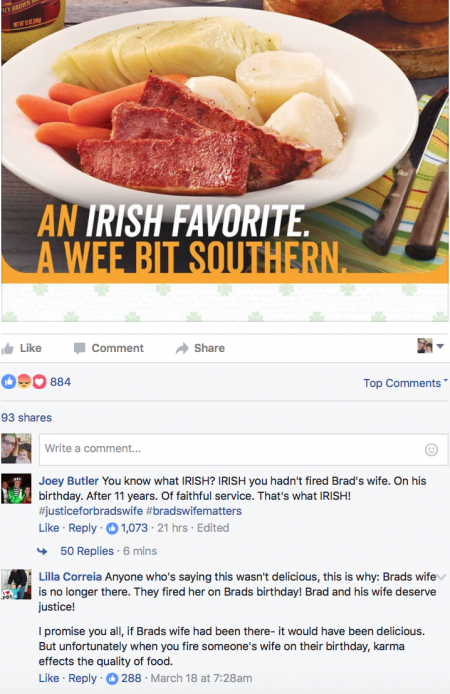Open the Top Comments sort dropdown
The image size is (450, 694).
tap(405, 383)
